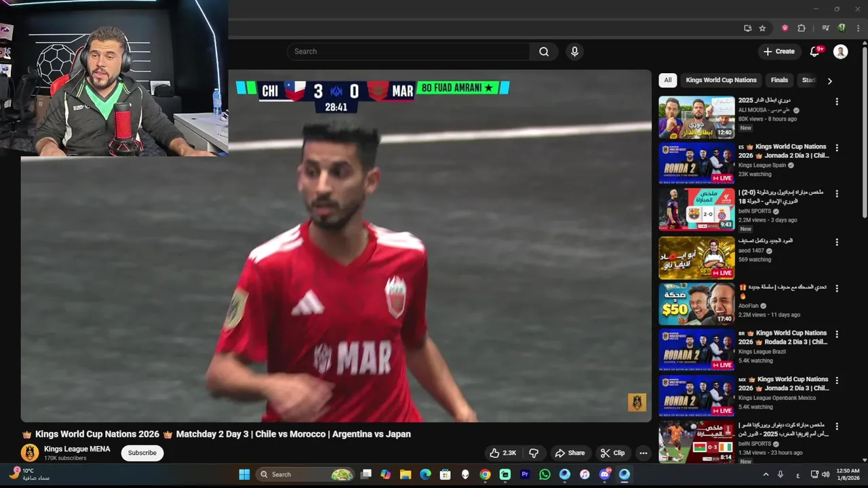The width and height of the screenshot is (868, 488).
Task: Open Microsoft Edge from the taskbar
Action: pos(425,474)
